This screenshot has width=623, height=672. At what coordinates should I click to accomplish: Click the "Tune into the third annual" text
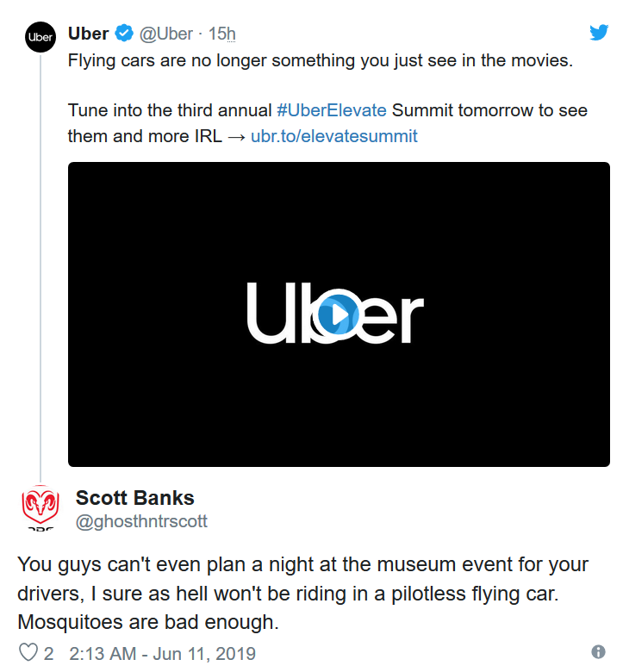tap(171, 111)
